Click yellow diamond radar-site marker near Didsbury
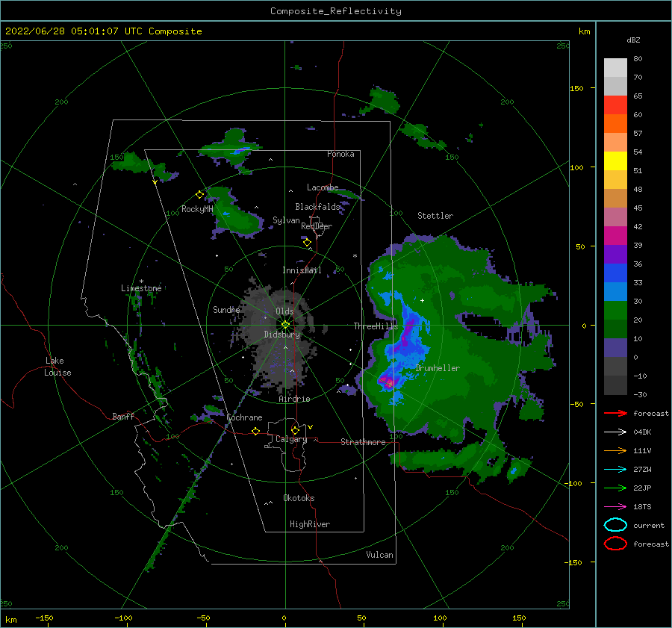This screenshot has width=672, height=628. pyautogui.click(x=285, y=325)
